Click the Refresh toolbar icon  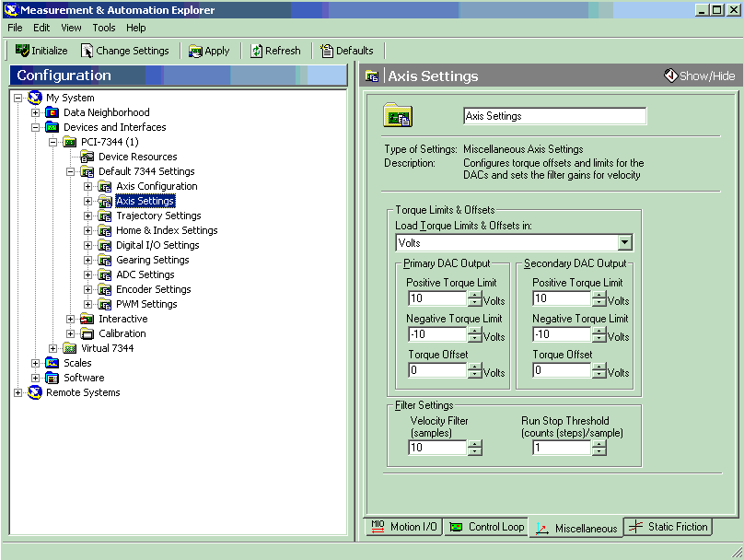pyautogui.click(x=257, y=51)
